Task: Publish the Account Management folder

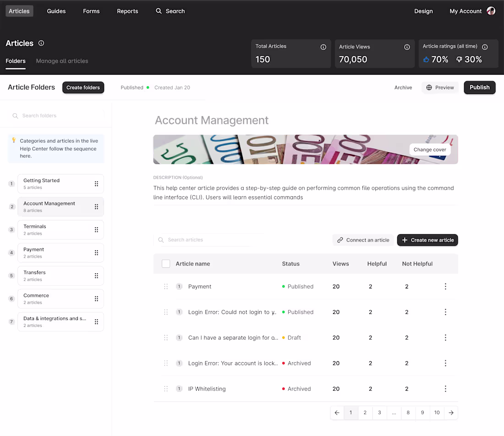Action: [479, 87]
